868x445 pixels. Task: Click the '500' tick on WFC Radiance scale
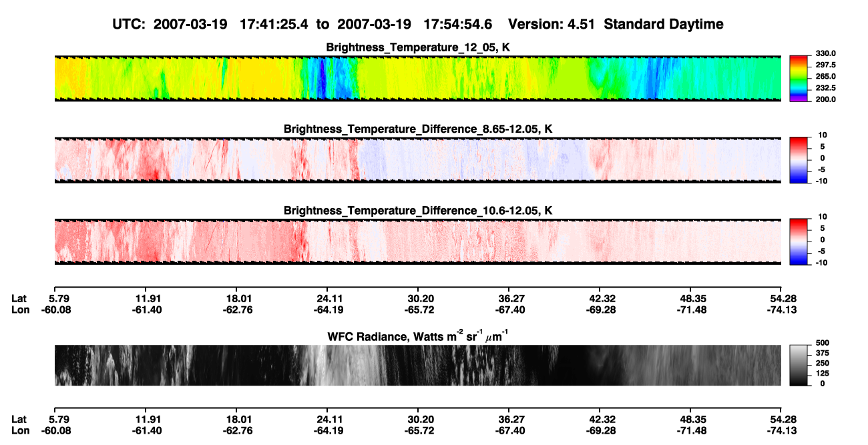click(823, 343)
